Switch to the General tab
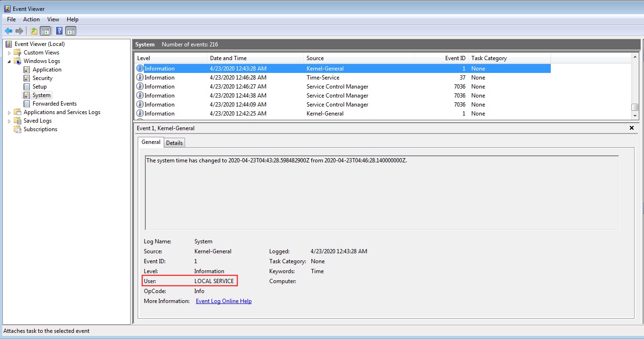 pos(151,142)
